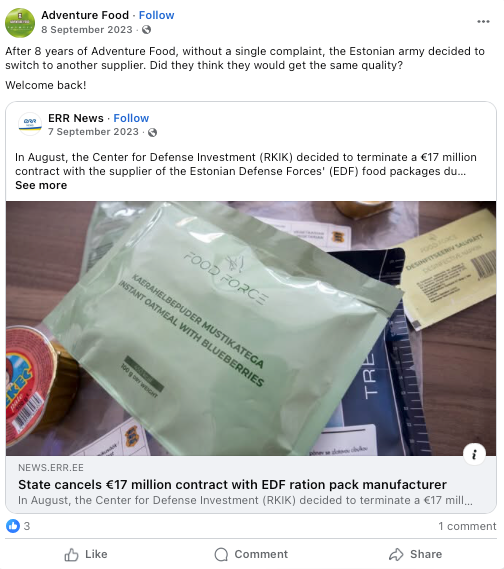Follow the Adventure Food page

(x=156, y=15)
